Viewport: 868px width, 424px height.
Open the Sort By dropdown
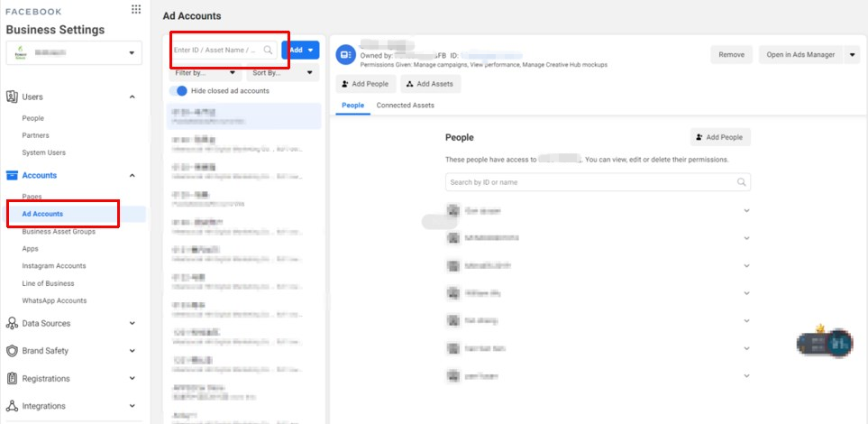pos(283,73)
